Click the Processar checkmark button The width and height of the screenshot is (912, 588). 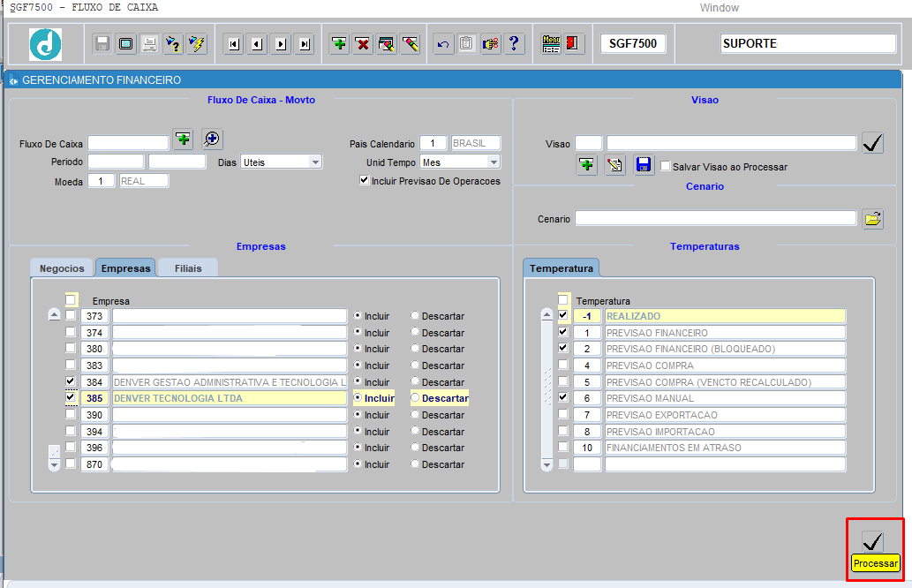873,542
